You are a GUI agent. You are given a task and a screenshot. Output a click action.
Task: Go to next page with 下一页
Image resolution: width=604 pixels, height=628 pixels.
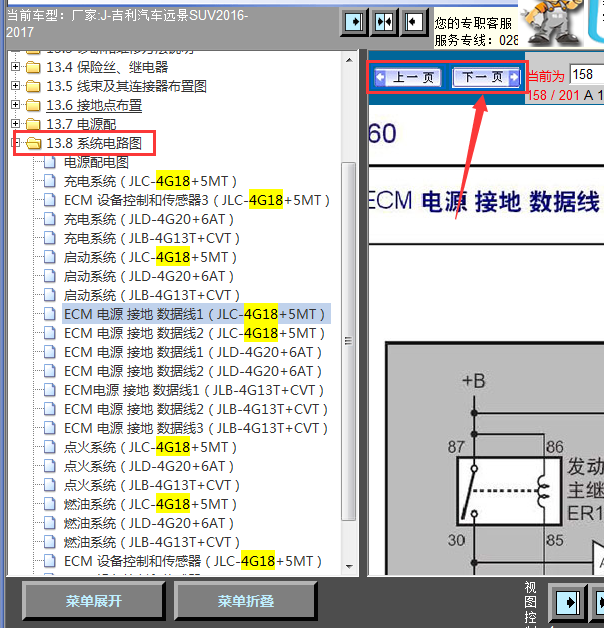point(486,77)
